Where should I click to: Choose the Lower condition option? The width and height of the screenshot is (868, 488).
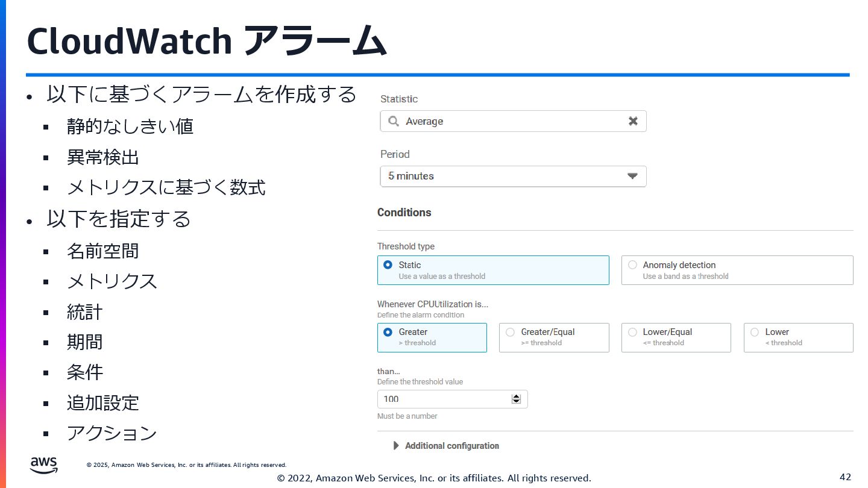(799, 337)
